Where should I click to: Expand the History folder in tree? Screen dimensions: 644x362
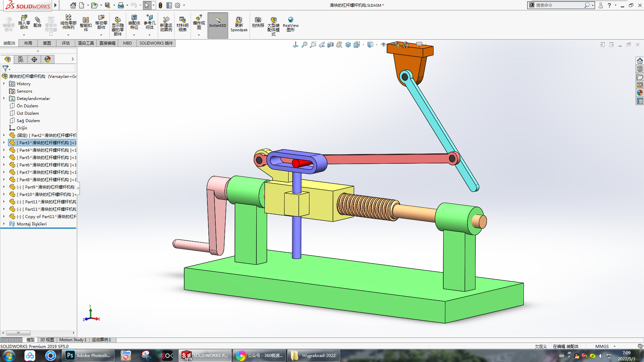tap(4, 84)
